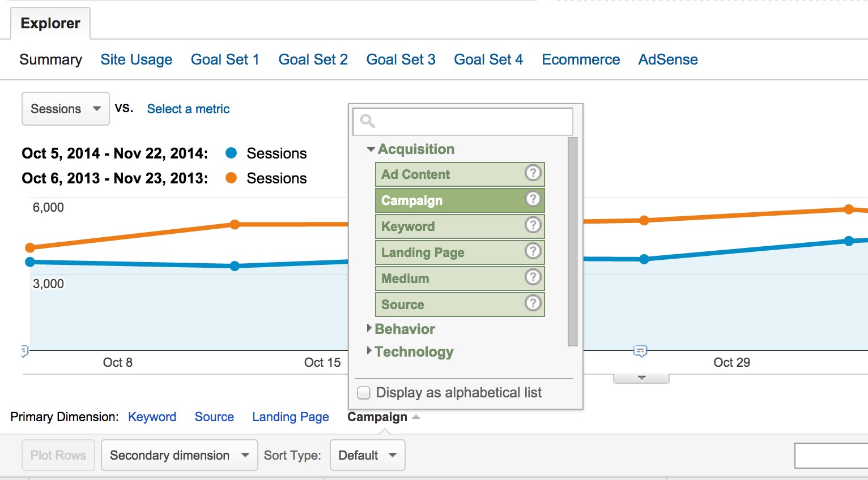
Task: Expand the Technology dimension group
Action: [x=369, y=351]
